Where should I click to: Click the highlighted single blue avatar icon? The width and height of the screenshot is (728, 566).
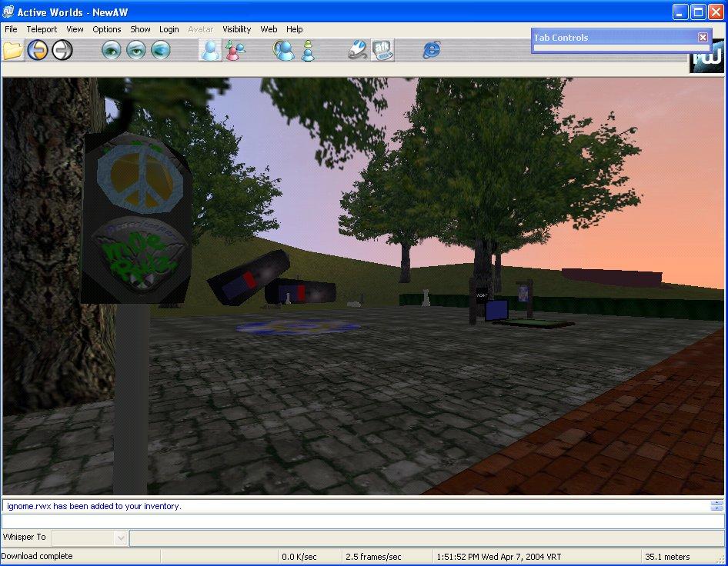click(209, 51)
